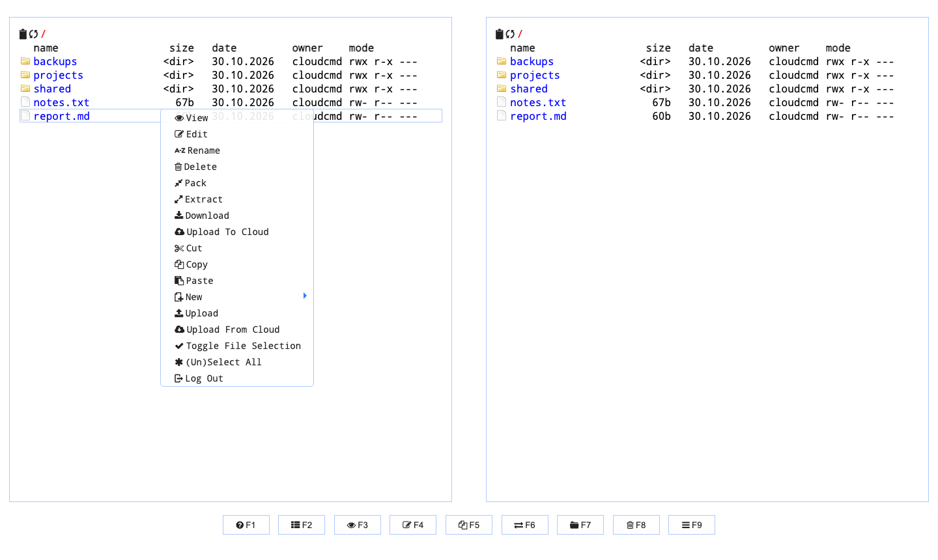The image size is (938, 560).
Task: Expand the New submenu arrow
Action: coord(305,296)
